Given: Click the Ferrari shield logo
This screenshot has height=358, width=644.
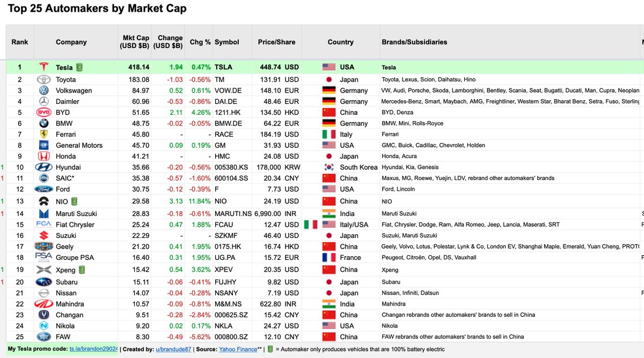Looking at the screenshot, I should [x=43, y=135].
